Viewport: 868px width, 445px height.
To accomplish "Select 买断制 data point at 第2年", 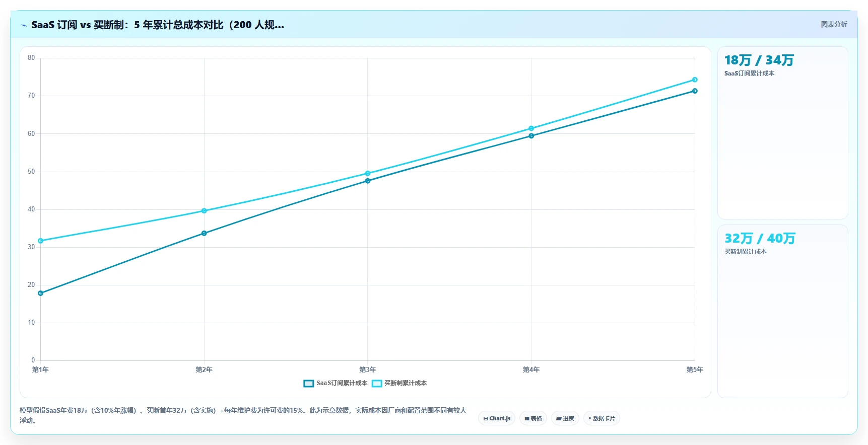I will [204, 211].
